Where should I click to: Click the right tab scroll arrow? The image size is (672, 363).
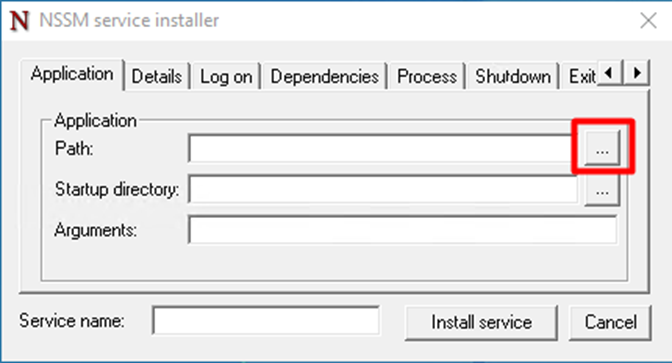pyautogui.click(x=637, y=73)
